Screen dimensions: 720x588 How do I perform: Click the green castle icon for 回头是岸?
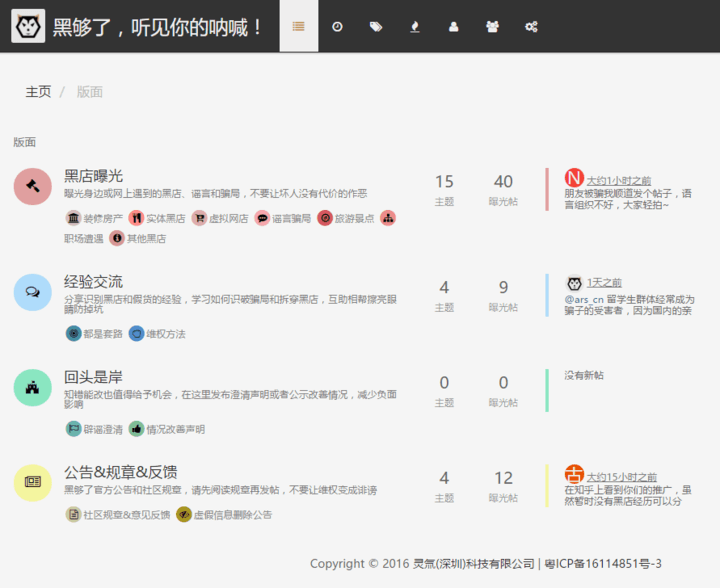pyautogui.click(x=33, y=388)
